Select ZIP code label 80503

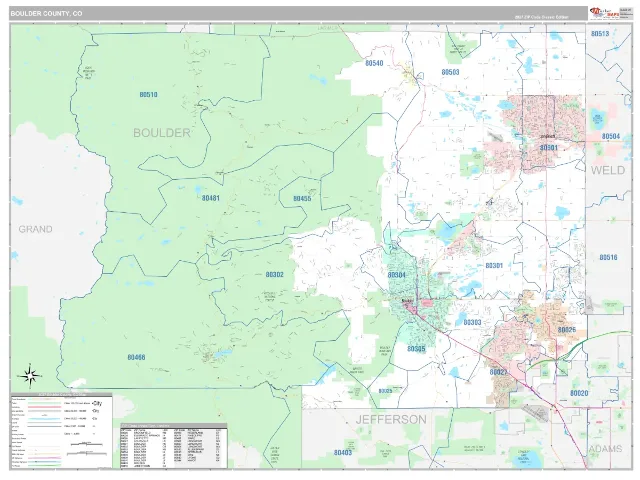point(450,72)
